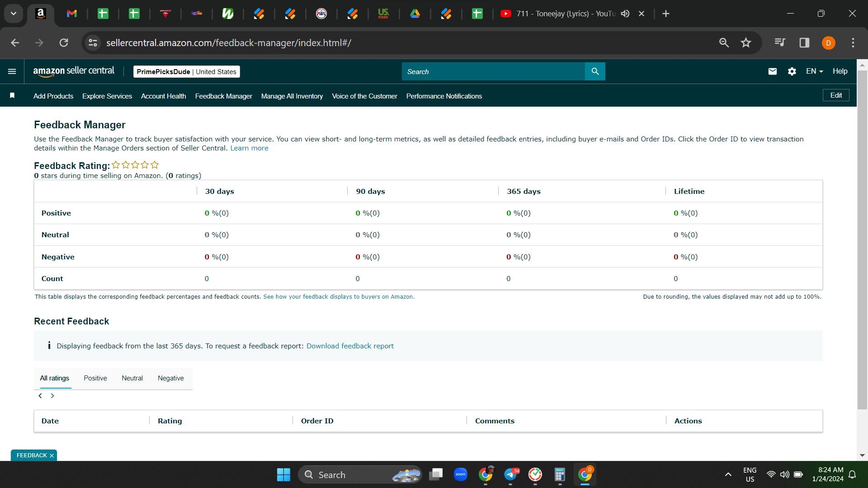Click the page vertical scrollbar

(862, 239)
